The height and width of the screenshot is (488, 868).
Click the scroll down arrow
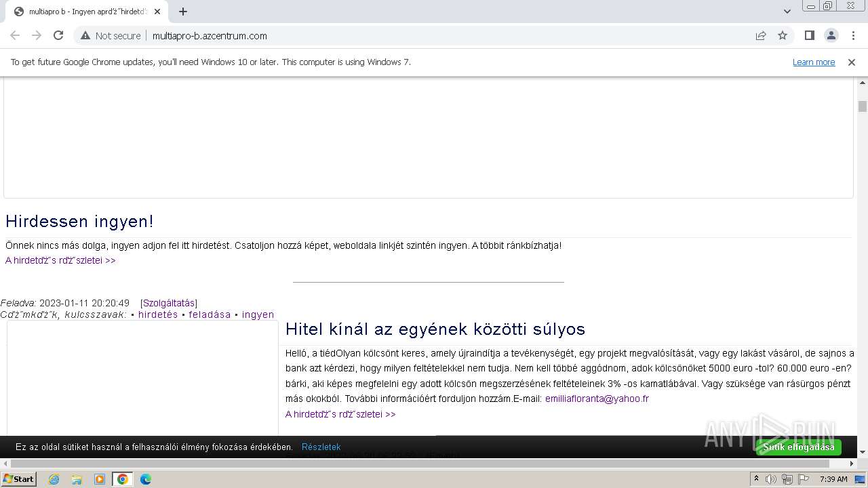(x=863, y=452)
